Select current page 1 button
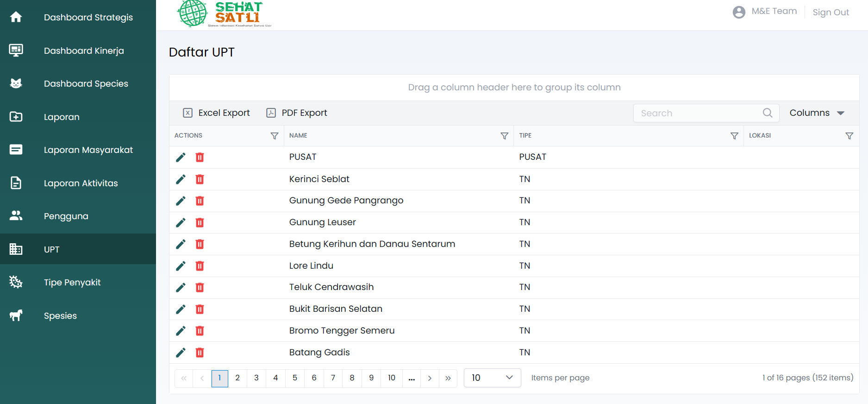This screenshot has height=404, width=868. 219,378
